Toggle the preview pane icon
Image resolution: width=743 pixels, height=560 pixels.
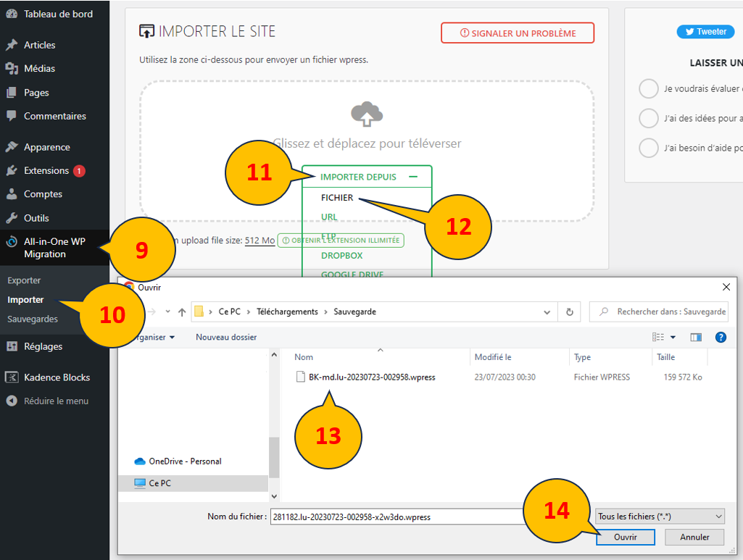[x=696, y=337]
